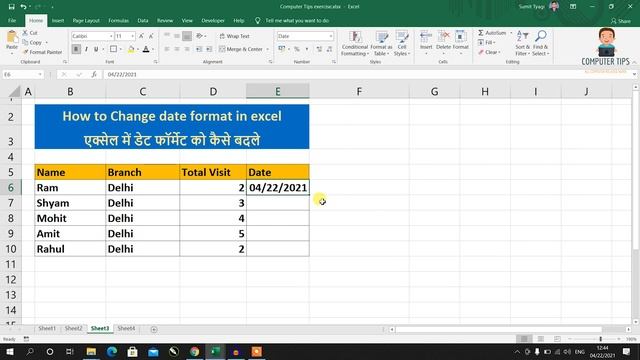This screenshot has width=640, height=360.
Task: Click Increase Indent icon
Action: 209,49
